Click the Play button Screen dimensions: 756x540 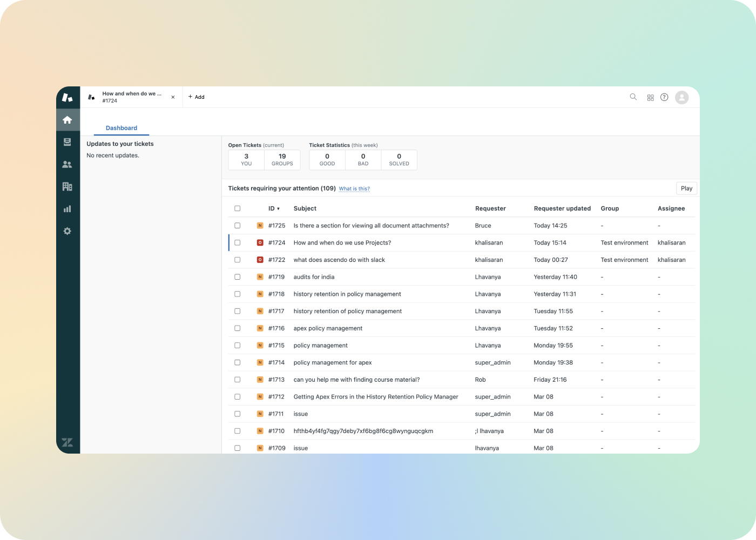pyautogui.click(x=687, y=188)
